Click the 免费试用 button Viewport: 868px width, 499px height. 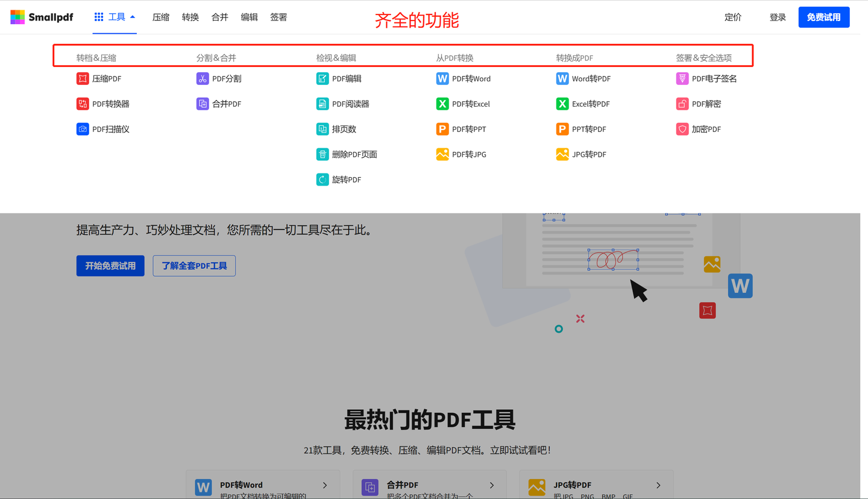824,17
